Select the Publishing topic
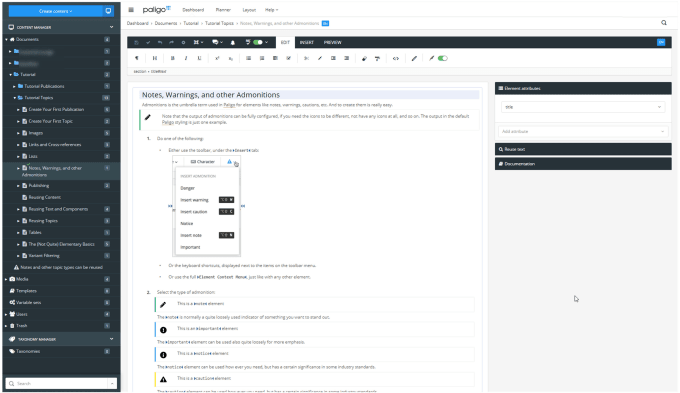This screenshot has width=680, height=393. pyautogui.click(x=39, y=186)
